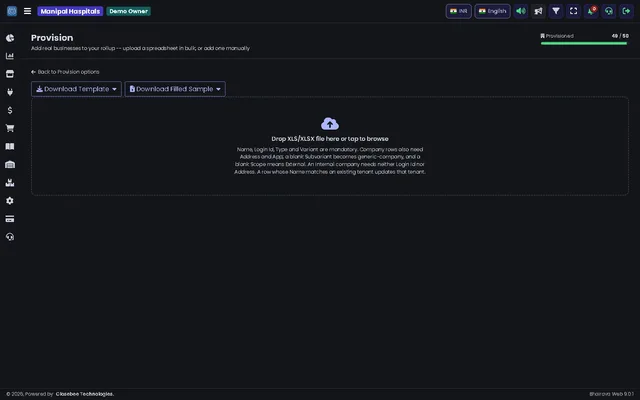The height and width of the screenshot is (400, 640).
Task: Open the dollar sign finance sidebar icon
Action: click(x=10, y=110)
